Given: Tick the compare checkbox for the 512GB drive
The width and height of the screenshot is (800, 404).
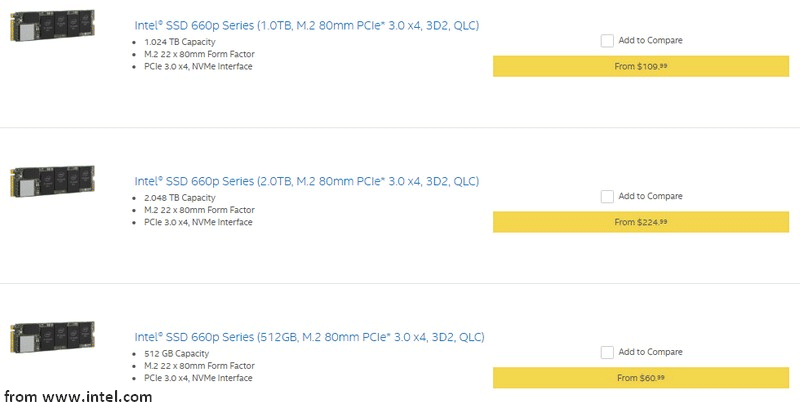Looking at the screenshot, I should pyautogui.click(x=607, y=352).
